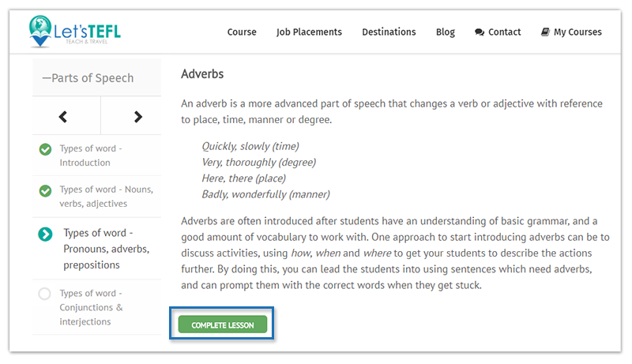Viewport: 632px width, 364px height.
Task: Click teal arrow icon for current lesson
Action: click(x=45, y=234)
